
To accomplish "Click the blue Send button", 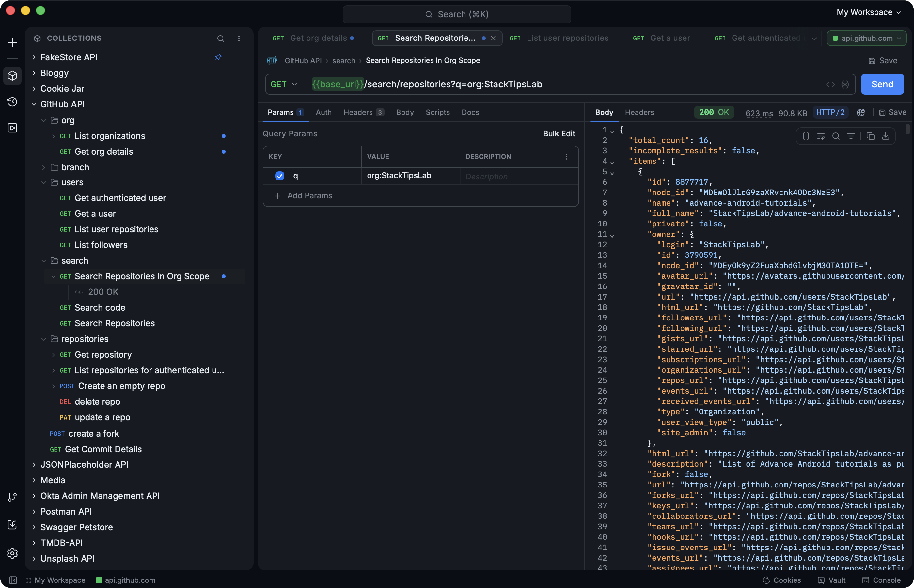I will point(882,85).
